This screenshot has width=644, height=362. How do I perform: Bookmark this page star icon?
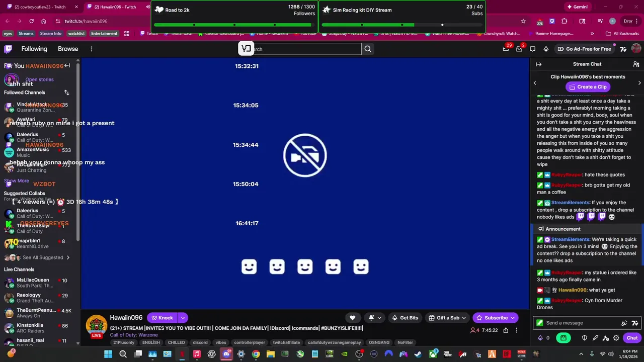[x=523, y=21]
